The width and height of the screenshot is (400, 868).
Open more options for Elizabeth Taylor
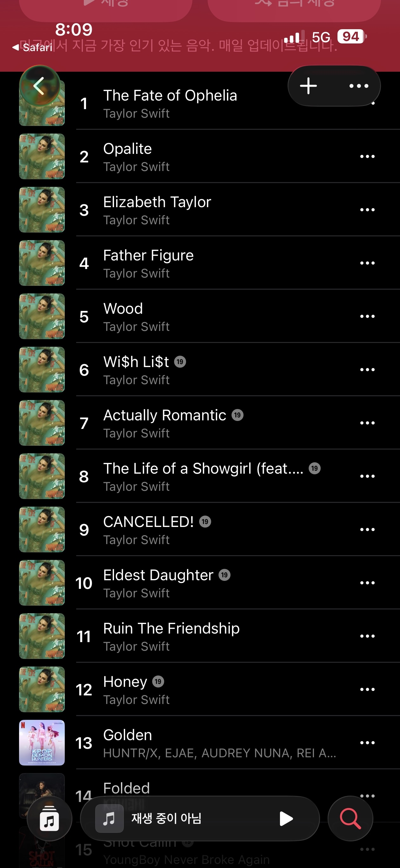click(x=367, y=210)
